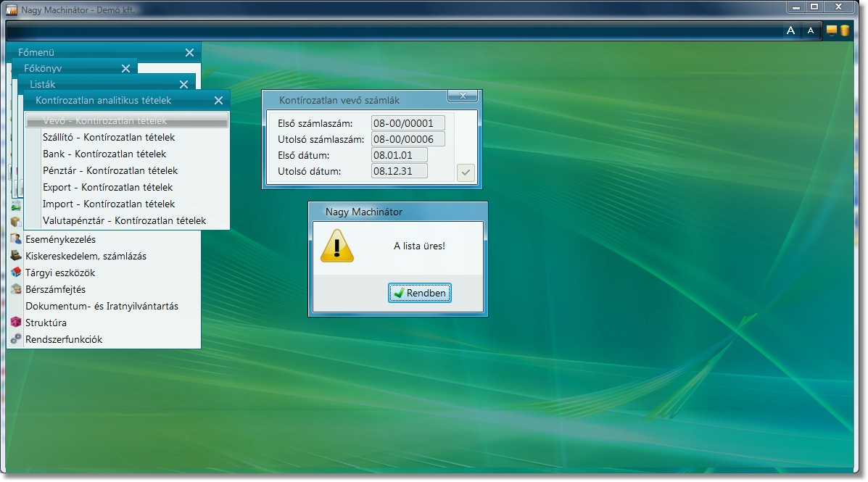The image size is (868, 482).
Task: Close the Listák panel
Action: pos(183,85)
